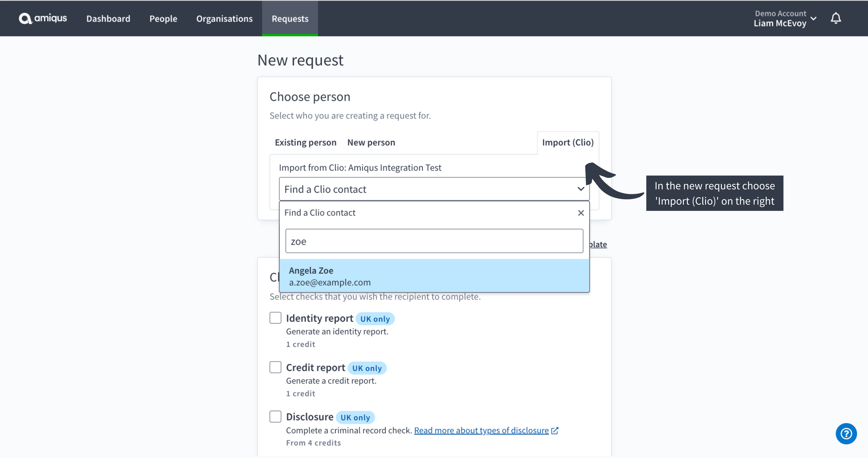Open the help question mark widget
This screenshot has height=458, width=868.
click(846, 433)
